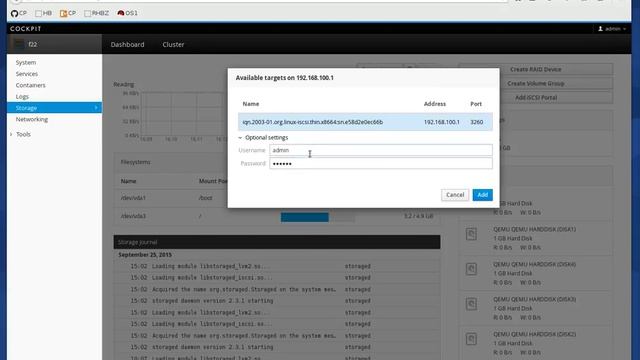Open System in the sidebar
The image size is (640, 360).
click(x=26, y=62)
